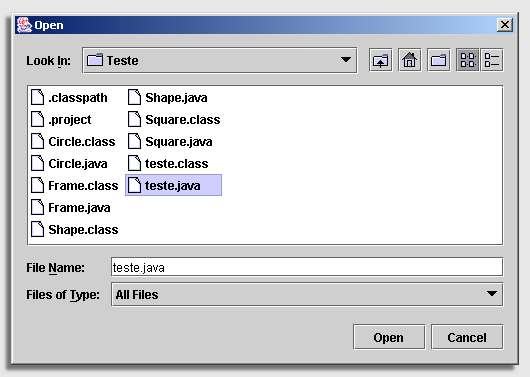This screenshot has width=530, height=377.
Task: Select Shape.java in file list
Action: [168, 97]
